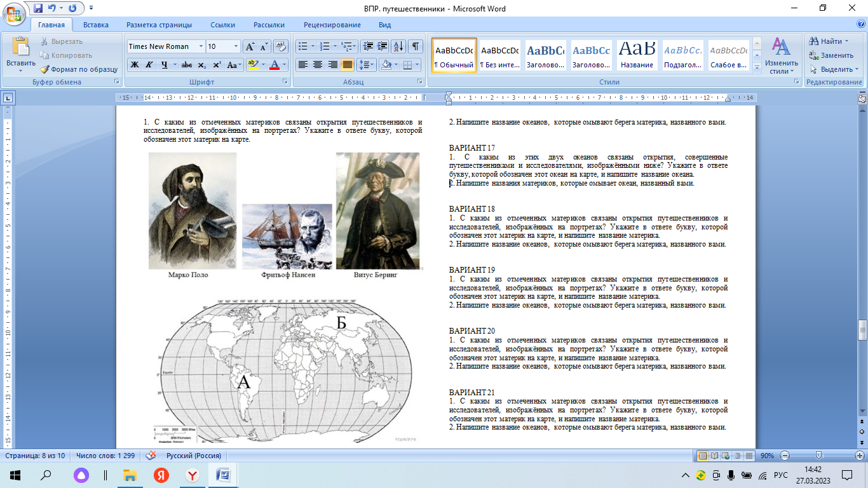Open Шрифт dialog launcher
The height and width of the screenshot is (488, 868).
[285, 82]
